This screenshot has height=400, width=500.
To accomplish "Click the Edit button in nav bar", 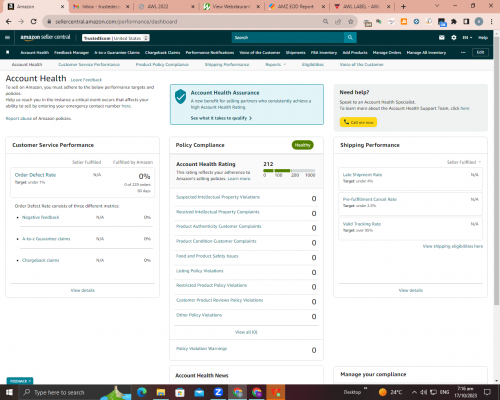I will pyautogui.click(x=480, y=52).
